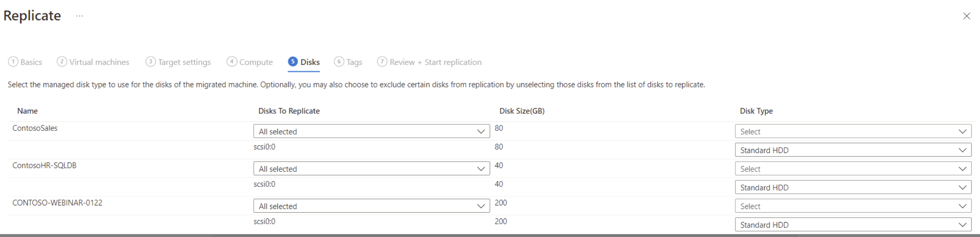The height and width of the screenshot is (237, 980).
Task: Close the Replicate pane
Action: click(967, 16)
